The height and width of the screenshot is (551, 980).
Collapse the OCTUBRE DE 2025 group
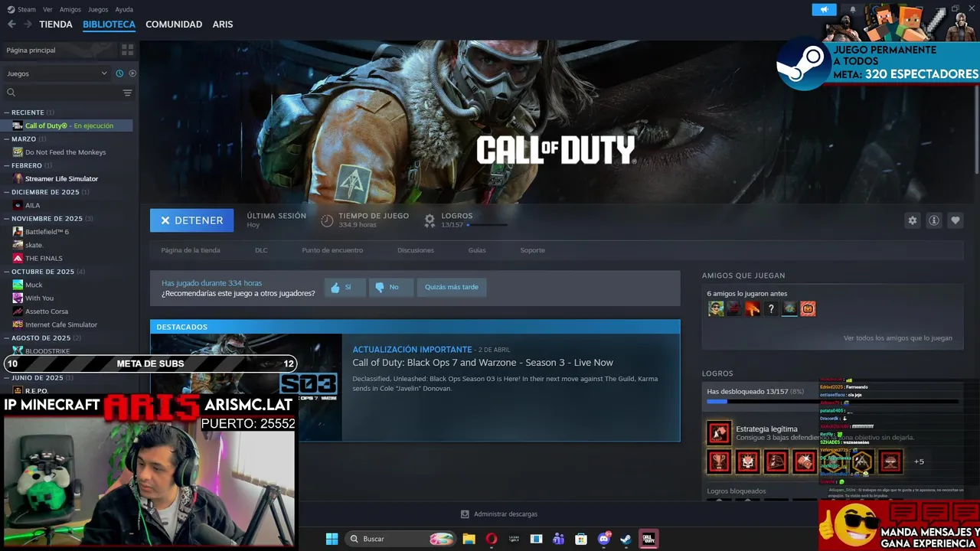(43, 272)
